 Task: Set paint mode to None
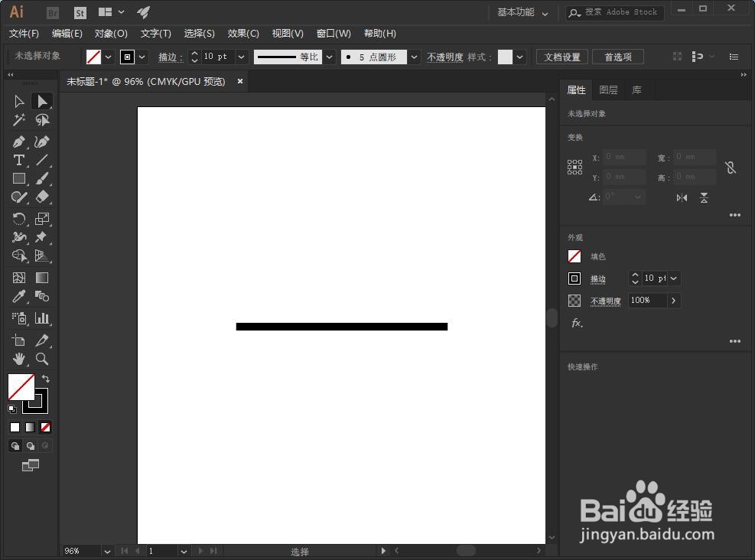coord(46,427)
